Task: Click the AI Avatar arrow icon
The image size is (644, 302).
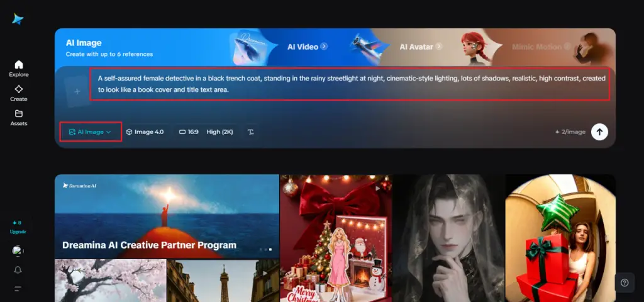Action: coord(439,46)
